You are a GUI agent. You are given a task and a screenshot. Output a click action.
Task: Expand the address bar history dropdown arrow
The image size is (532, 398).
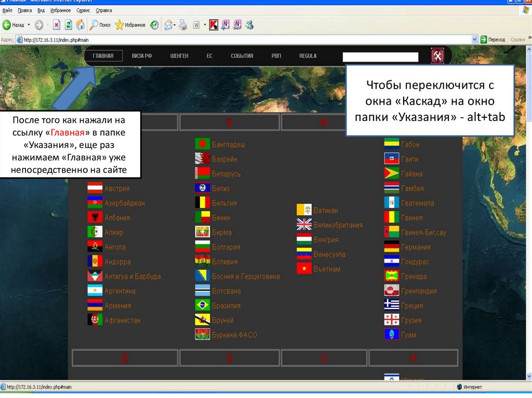click(474, 39)
